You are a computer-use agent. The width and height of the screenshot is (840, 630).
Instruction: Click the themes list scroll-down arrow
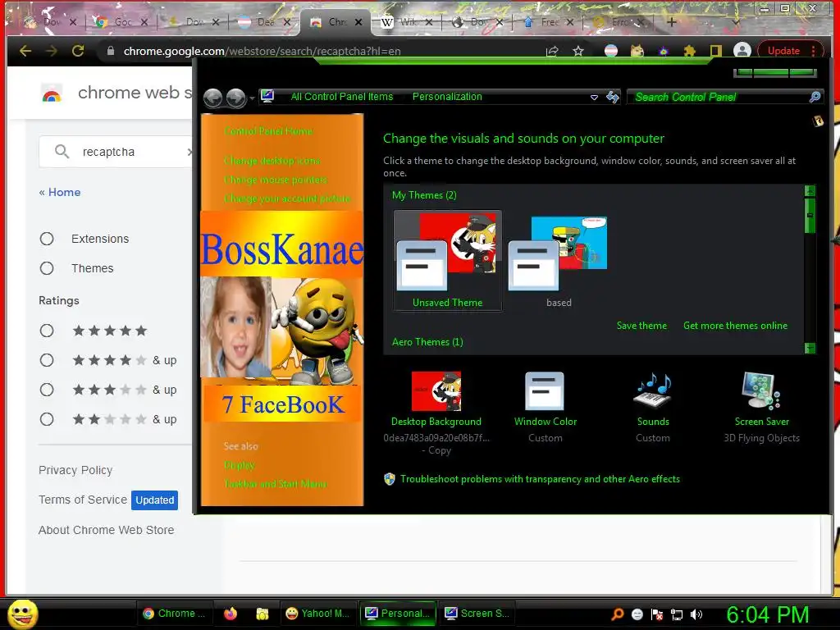tap(810, 348)
